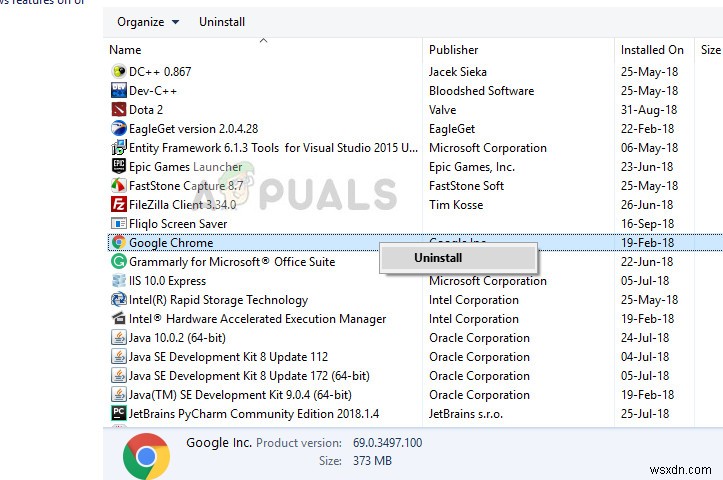Click the Google Chrome list icon
The width and height of the screenshot is (723, 480).
pyautogui.click(x=119, y=243)
